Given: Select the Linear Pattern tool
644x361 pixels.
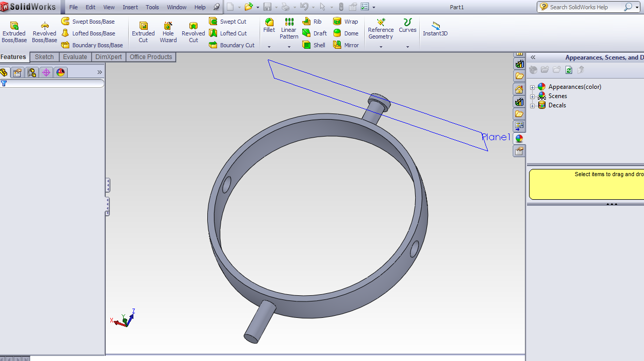Looking at the screenshot, I should (289, 29).
